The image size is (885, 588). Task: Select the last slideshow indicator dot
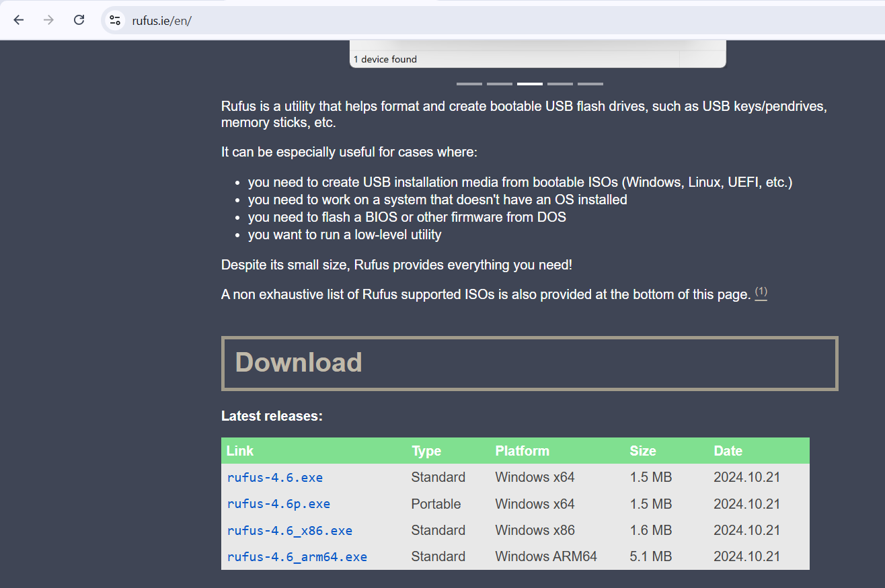(x=590, y=83)
